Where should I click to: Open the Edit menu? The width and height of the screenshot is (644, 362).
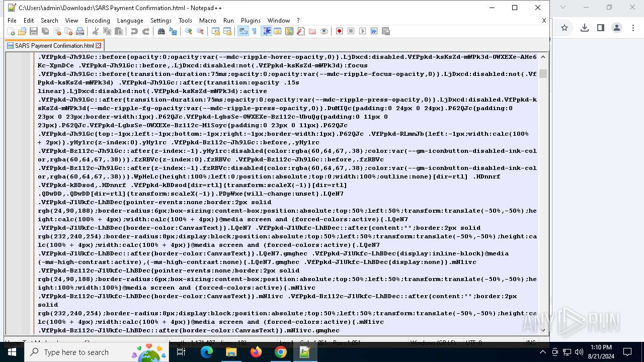tap(29, 21)
